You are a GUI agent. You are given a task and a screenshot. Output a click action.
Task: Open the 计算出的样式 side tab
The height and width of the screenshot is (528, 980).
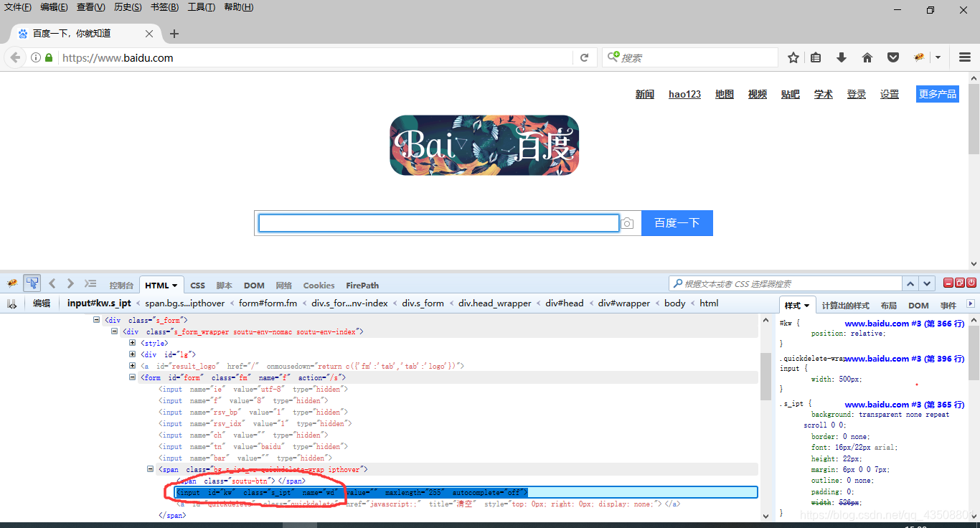point(845,306)
